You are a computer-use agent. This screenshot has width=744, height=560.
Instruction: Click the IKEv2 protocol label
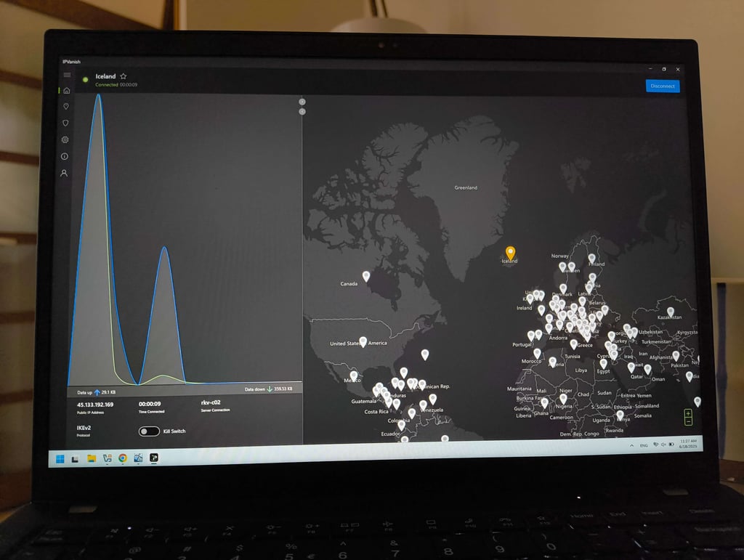84,428
